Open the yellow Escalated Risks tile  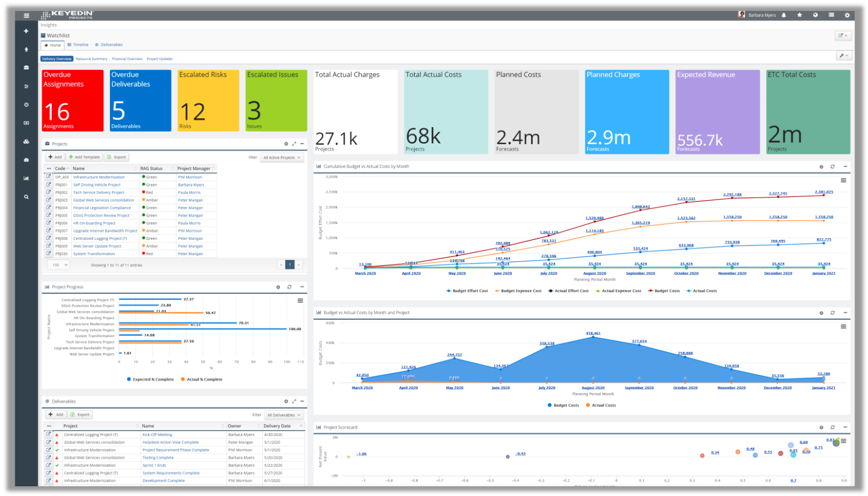coord(208,101)
